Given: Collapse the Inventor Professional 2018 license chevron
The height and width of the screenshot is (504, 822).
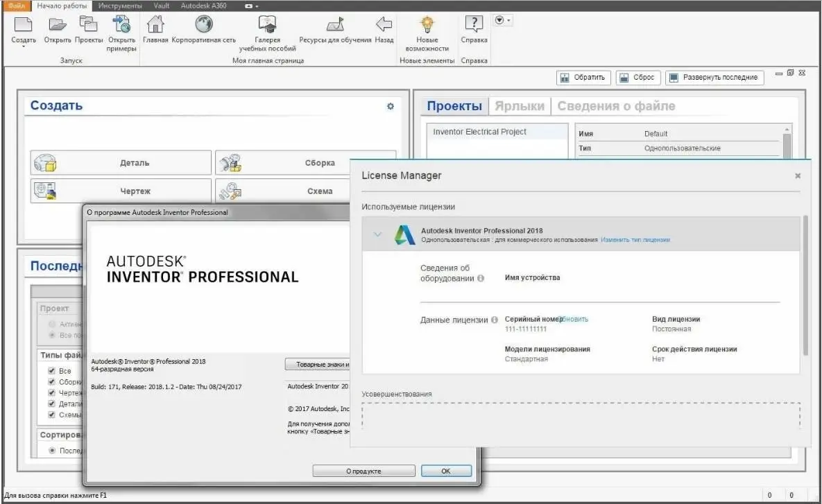Looking at the screenshot, I should (x=377, y=235).
